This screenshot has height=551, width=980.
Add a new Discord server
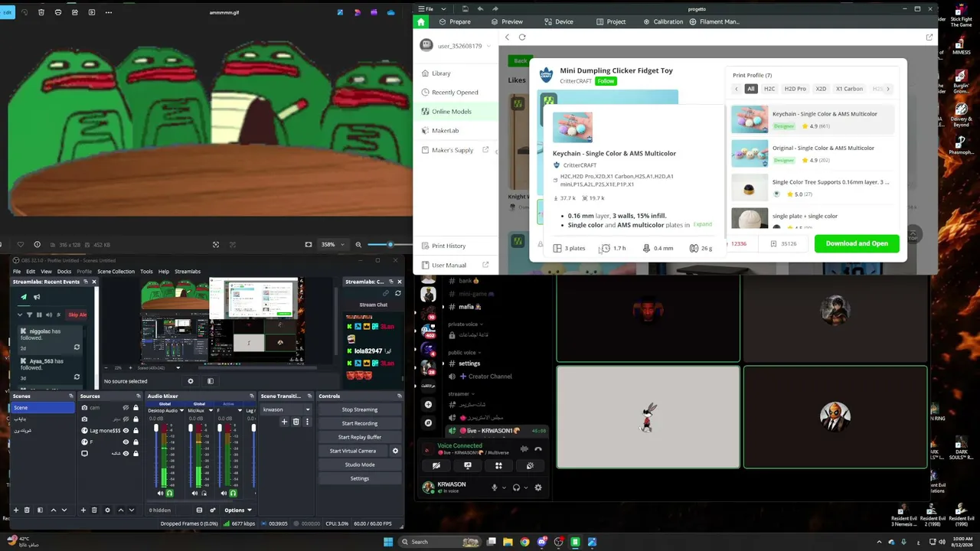coord(429,404)
